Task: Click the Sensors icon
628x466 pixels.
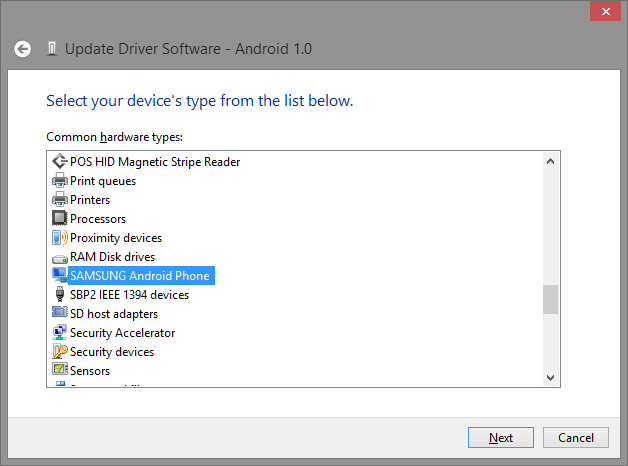Action: tap(59, 371)
